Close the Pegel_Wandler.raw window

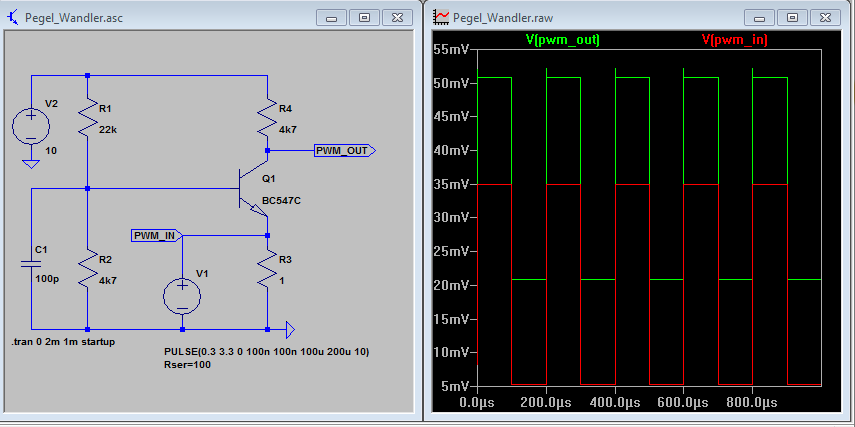825,17
